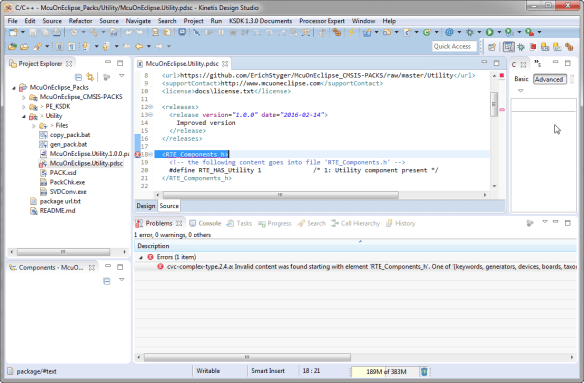This screenshot has width=584, height=383.
Task: Open the Debug button dropdown arrow
Action: click(x=479, y=32)
